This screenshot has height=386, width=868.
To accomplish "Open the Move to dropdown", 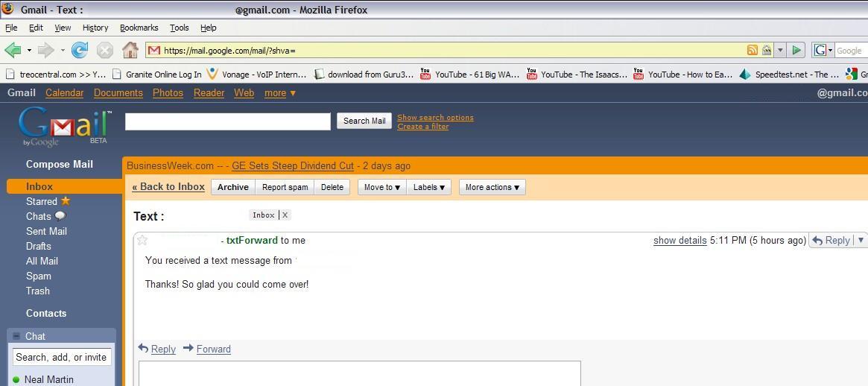I will coord(381,187).
